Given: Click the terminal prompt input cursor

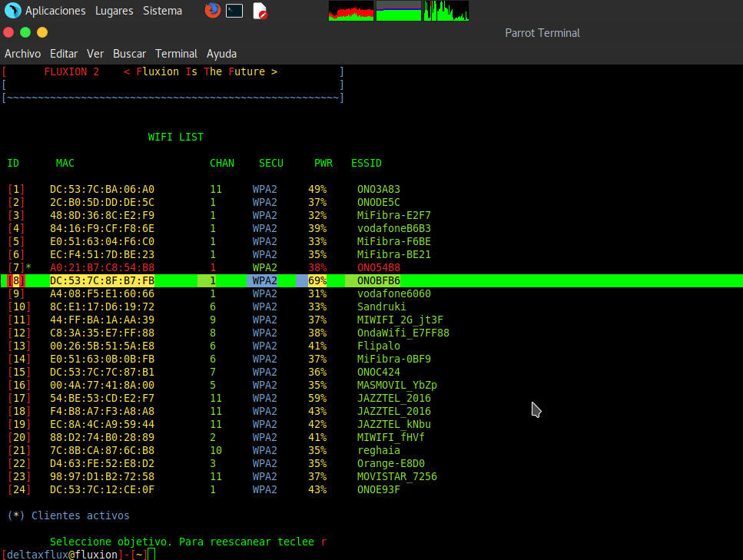Looking at the screenshot, I should coord(151,555).
